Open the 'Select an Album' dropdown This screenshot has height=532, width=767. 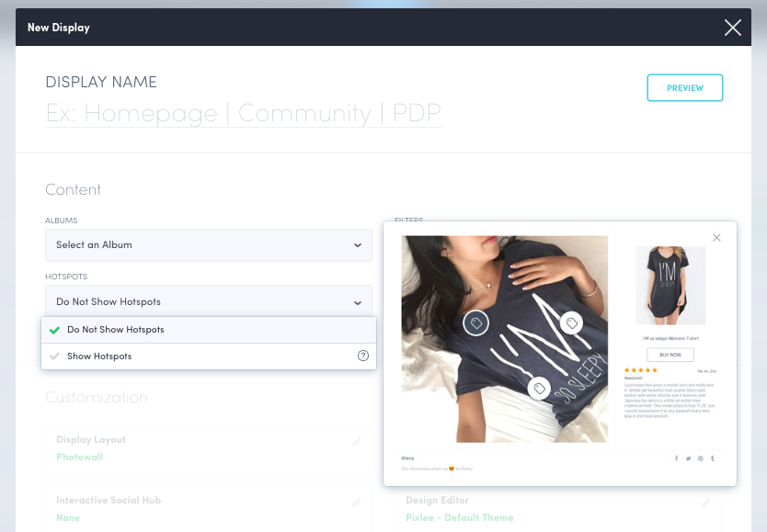(209, 245)
